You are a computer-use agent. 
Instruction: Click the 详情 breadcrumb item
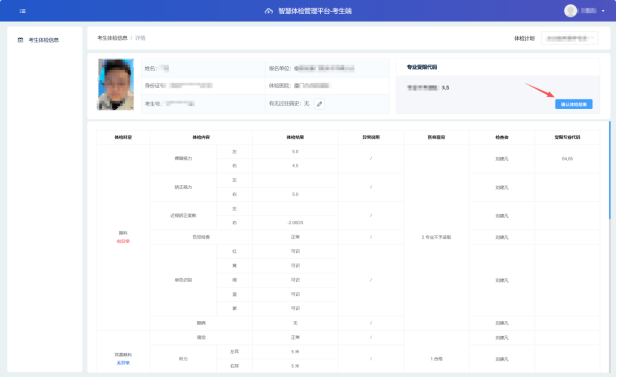click(x=140, y=38)
